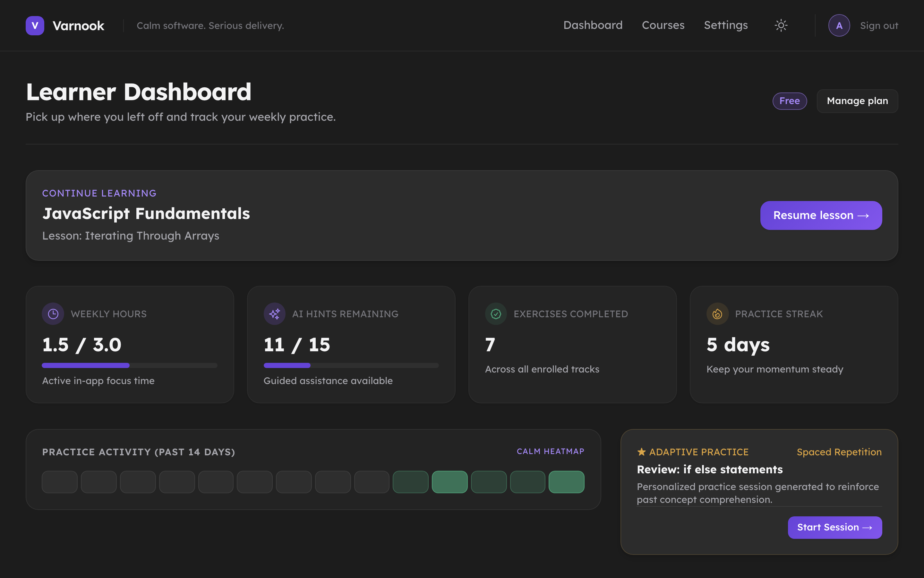Click the '11 / 15' hints value
924x578 pixels.
pyautogui.click(x=297, y=345)
